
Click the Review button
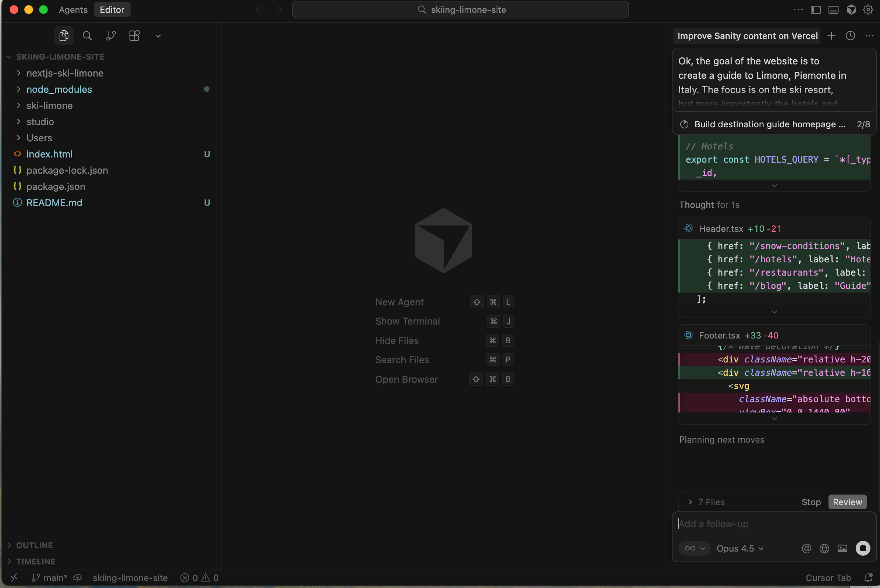(847, 502)
